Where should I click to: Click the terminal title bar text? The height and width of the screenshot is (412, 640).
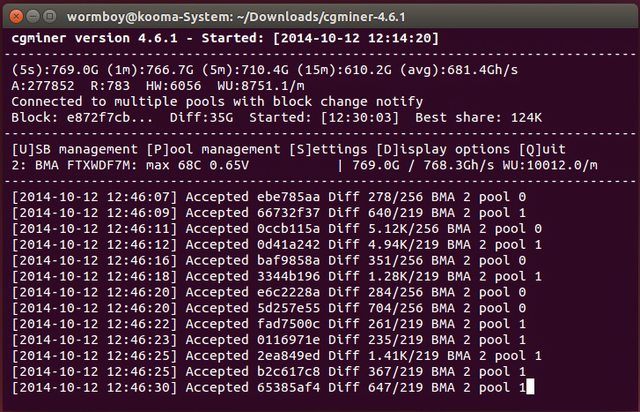tap(236, 17)
